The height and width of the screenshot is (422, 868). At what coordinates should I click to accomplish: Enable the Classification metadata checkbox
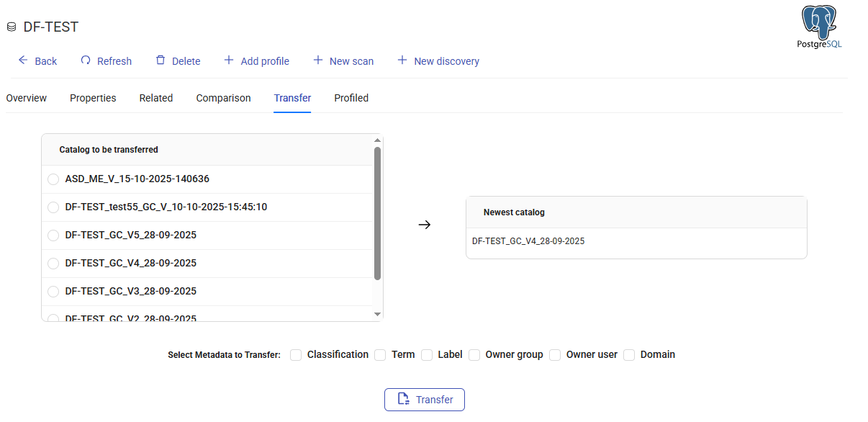pyautogui.click(x=296, y=355)
